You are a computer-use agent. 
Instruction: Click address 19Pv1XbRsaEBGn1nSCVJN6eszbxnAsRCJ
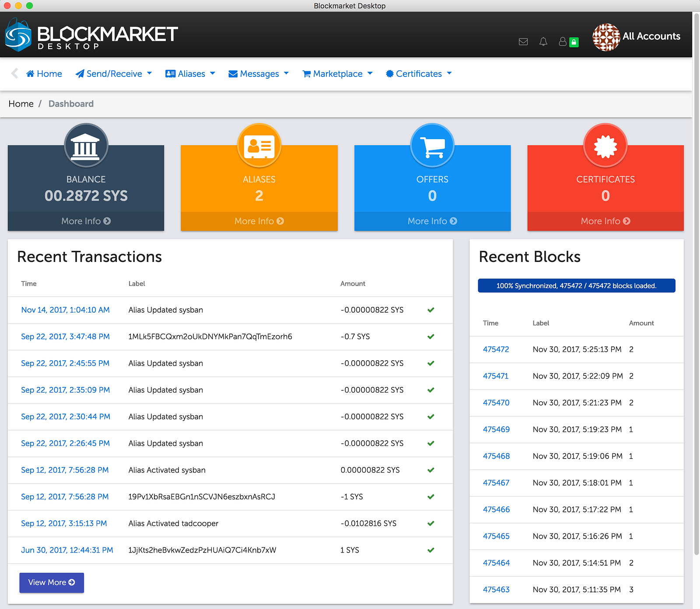click(x=202, y=497)
